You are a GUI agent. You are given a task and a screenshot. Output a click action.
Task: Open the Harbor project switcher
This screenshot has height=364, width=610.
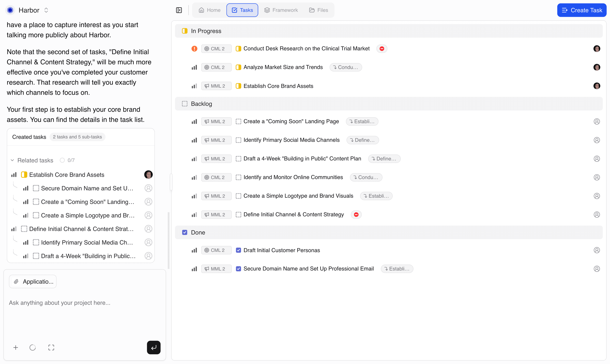[x=46, y=10]
